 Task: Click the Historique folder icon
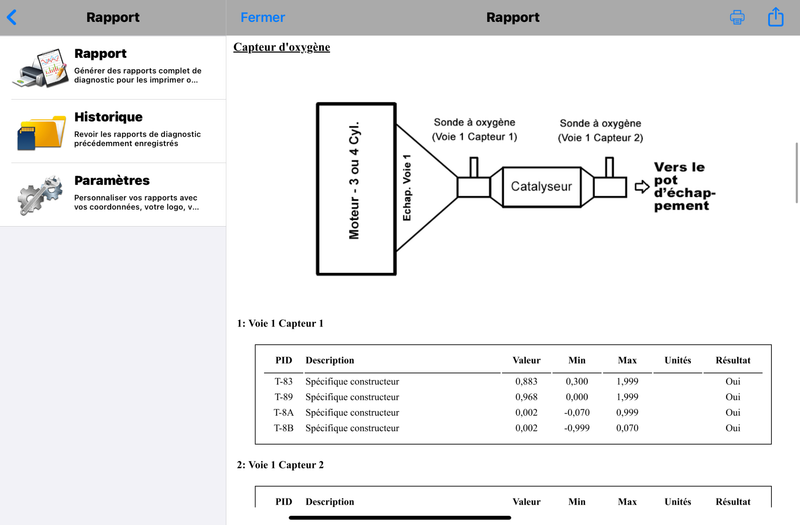coord(40,132)
